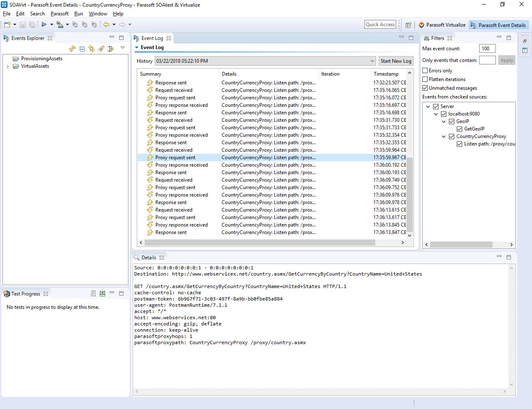Click the Max event count field

click(x=488, y=49)
